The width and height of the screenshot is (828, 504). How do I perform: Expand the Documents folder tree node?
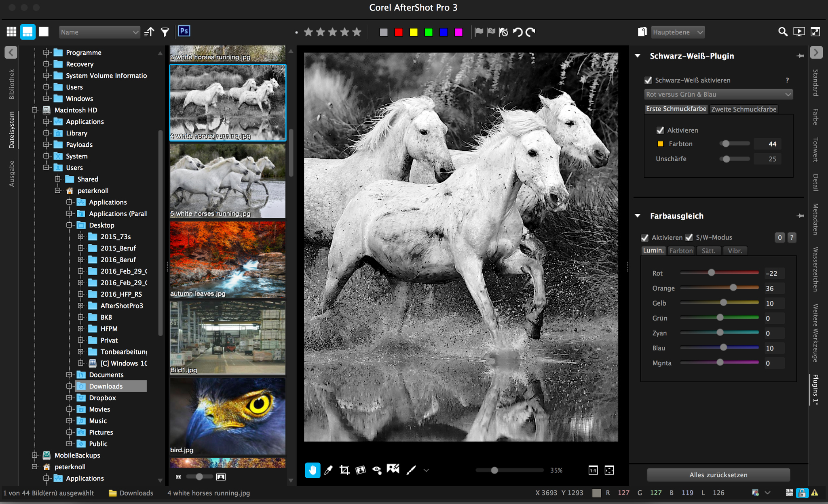click(69, 375)
